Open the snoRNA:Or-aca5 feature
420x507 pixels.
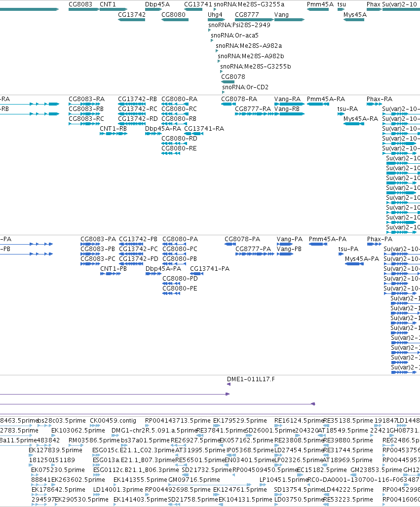point(234,35)
